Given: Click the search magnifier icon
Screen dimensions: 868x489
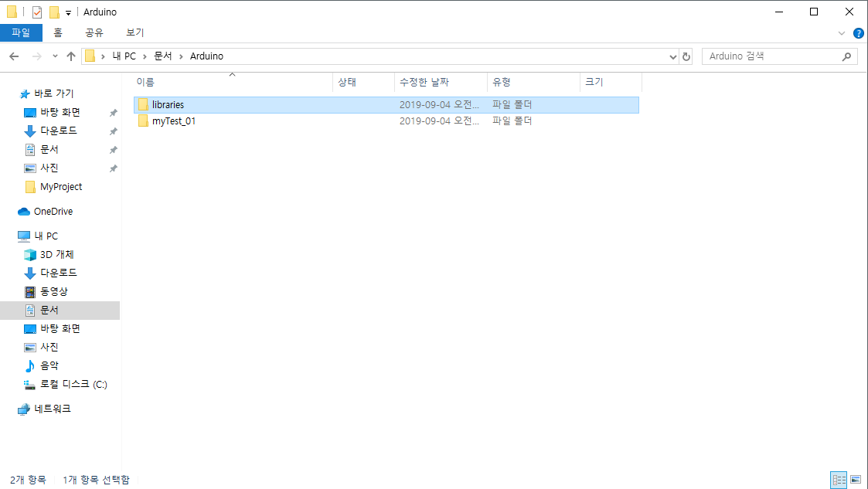Looking at the screenshot, I should coord(846,56).
